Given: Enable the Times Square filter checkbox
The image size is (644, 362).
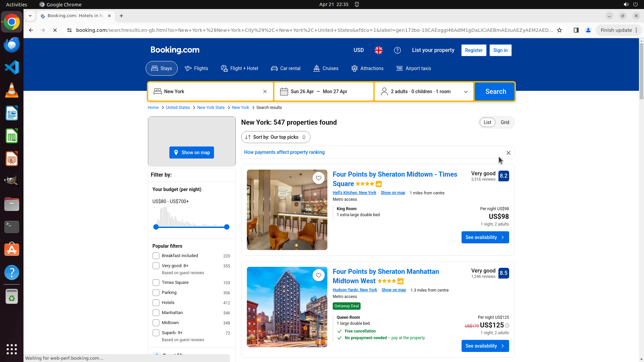Looking at the screenshot, I should pyautogui.click(x=156, y=283).
